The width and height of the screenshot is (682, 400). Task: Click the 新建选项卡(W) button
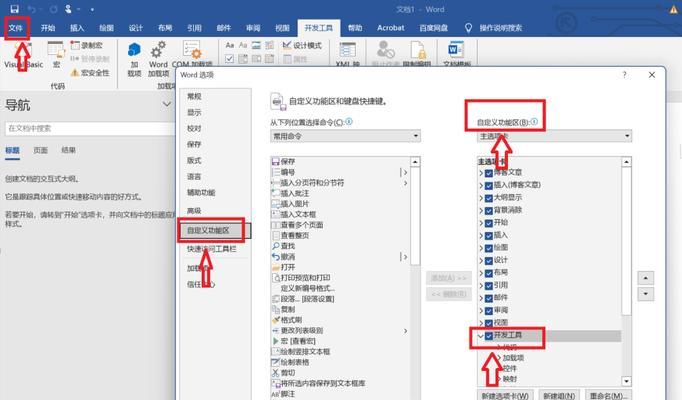point(505,395)
